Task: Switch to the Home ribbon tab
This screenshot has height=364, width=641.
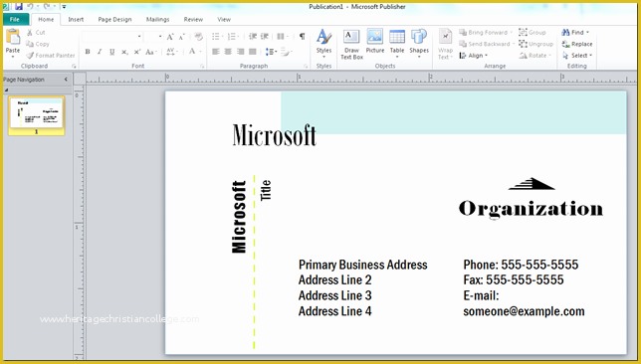Action: coord(46,19)
